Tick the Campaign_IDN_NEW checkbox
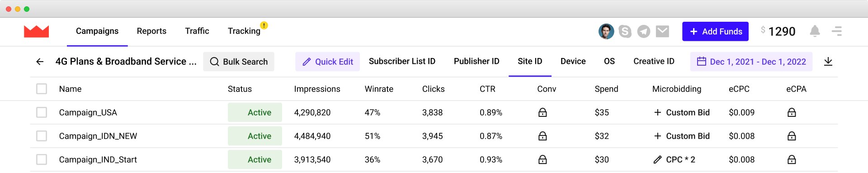This screenshot has width=868, height=173. tap(42, 136)
